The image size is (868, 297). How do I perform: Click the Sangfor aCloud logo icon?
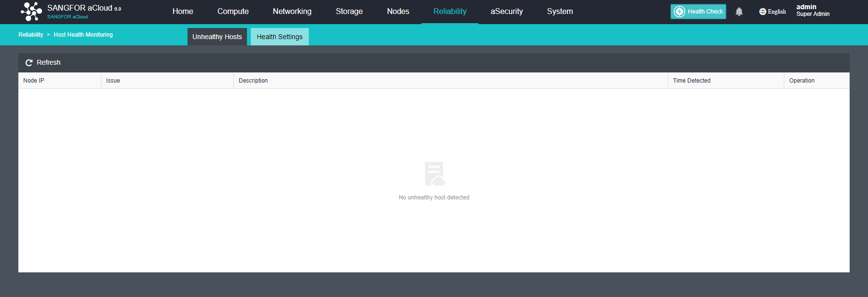(x=31, y=12)
